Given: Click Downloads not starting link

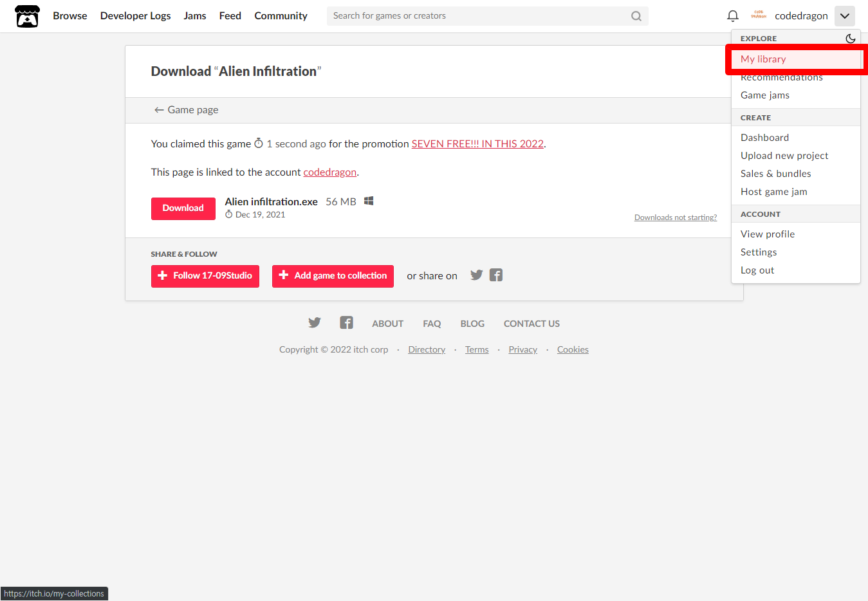Looking at the screenshot, I should pos(676,217).
